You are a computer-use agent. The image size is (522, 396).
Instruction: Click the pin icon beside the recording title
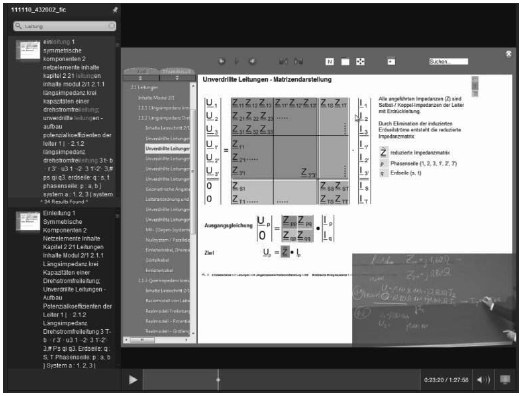pos(115,10)
